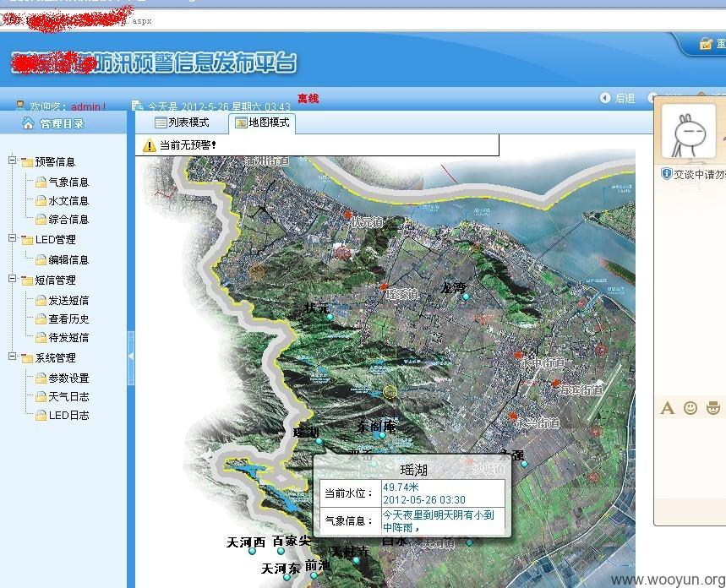Open 综合信息 in the tree
The width and height of the screenshot is (726, 588).
(x=68, y=220)
